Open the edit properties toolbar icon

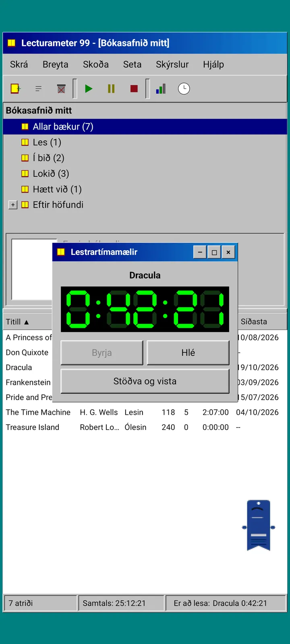click(x=39, y=89)
